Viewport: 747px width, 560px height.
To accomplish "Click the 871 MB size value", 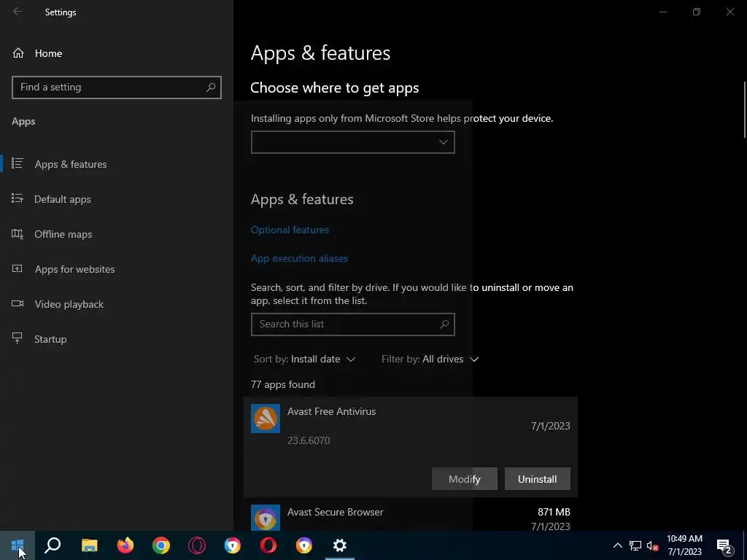I will click(554, 512).
